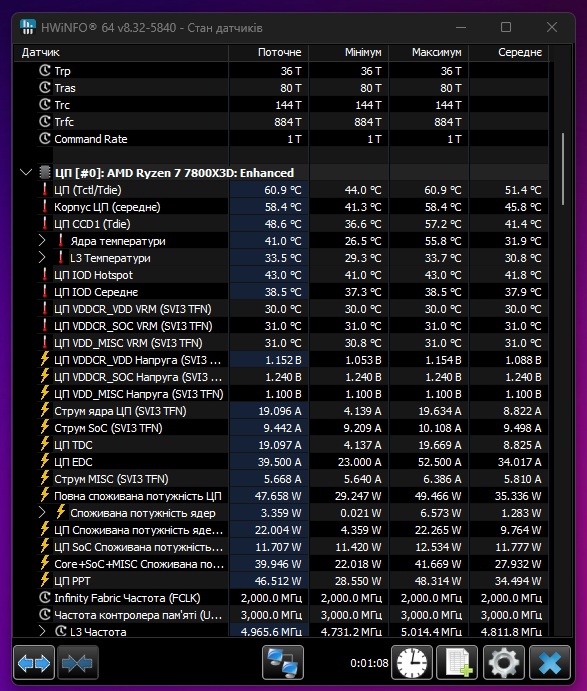Start logging with the sheet-plus button
The height and width of the screenshot is (691, 587).
point(457,663)
